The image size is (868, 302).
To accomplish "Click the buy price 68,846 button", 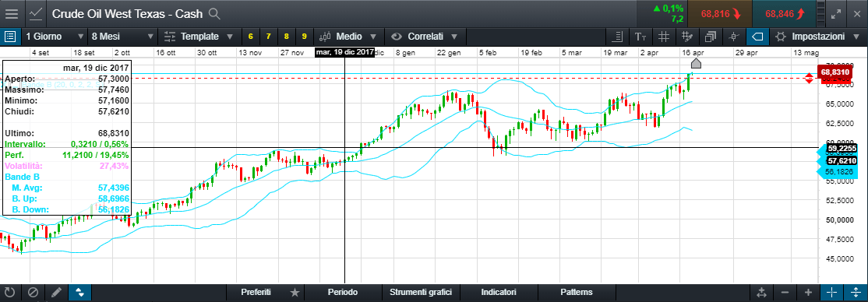I will click(x=785, y=14).
